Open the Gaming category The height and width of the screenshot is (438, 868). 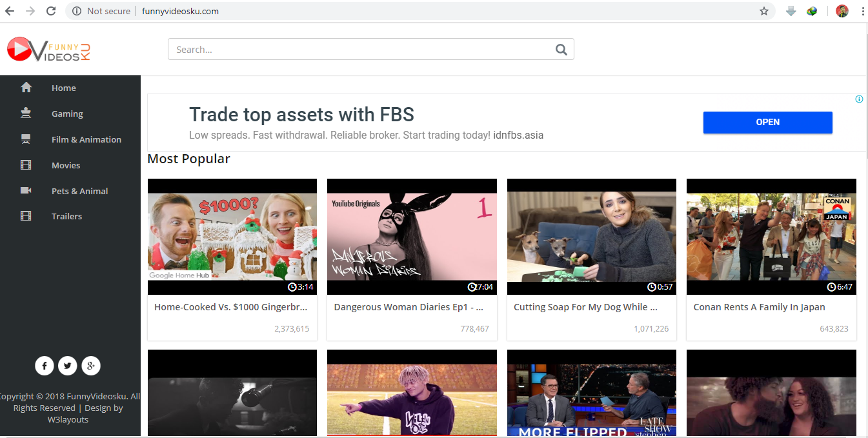pos(67,114)
